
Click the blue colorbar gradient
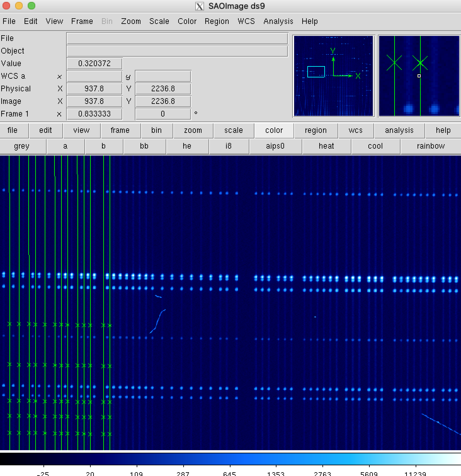point(230,458)
